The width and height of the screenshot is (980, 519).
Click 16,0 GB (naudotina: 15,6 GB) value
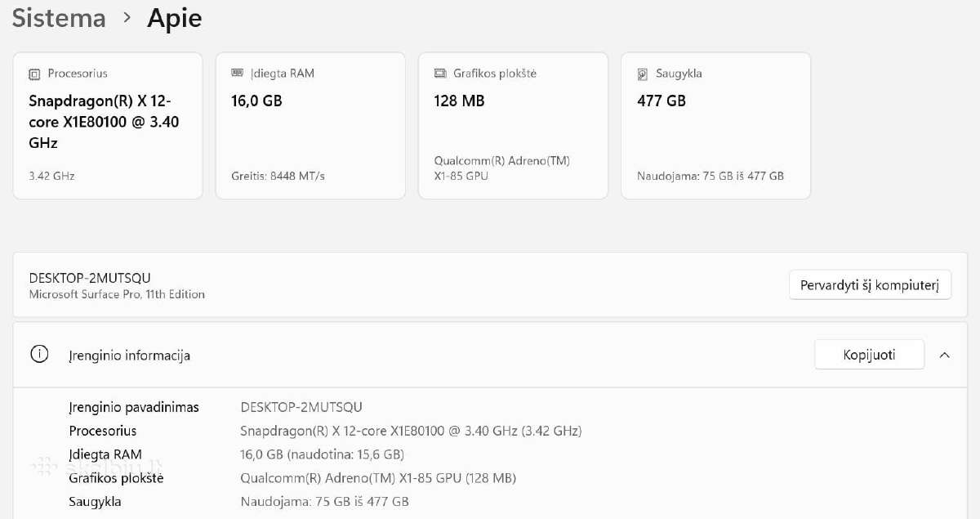pos(323,454)
